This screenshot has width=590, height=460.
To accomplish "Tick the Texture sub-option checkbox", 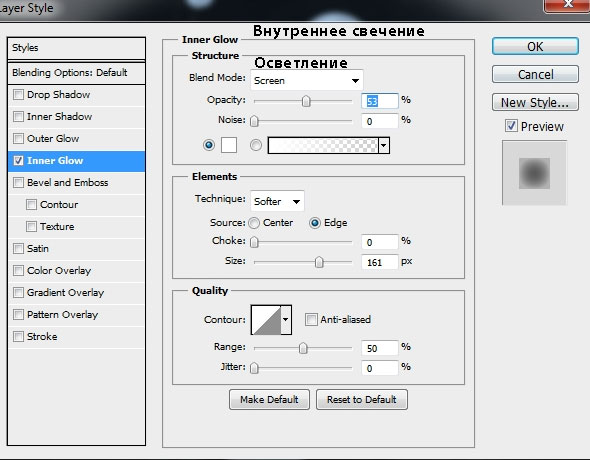I will 32,226.
